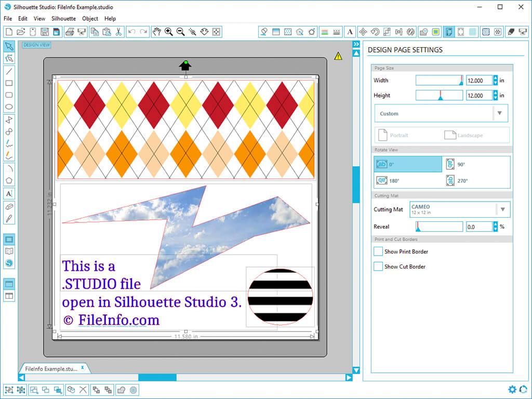Viewport: 532px width, 399px height.
Task: Enable Show Print Border checkbox
Action: pyautogui.click(x=378, y=251)
